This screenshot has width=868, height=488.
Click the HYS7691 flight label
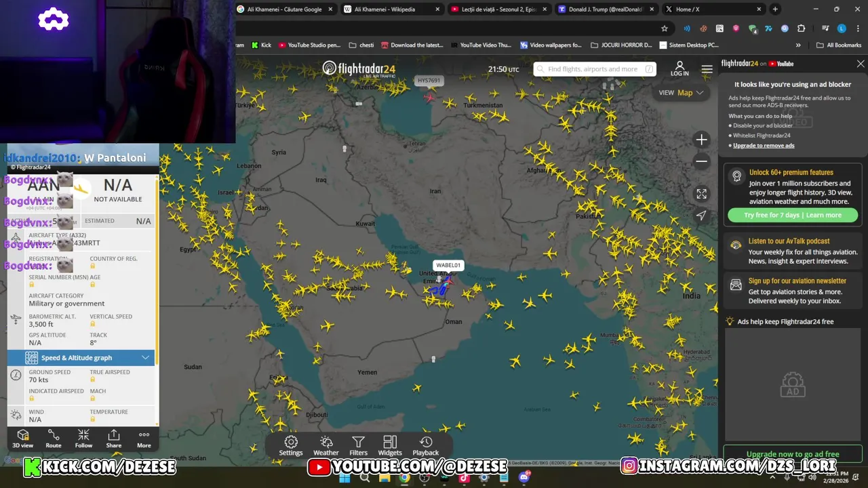(429, 81)
